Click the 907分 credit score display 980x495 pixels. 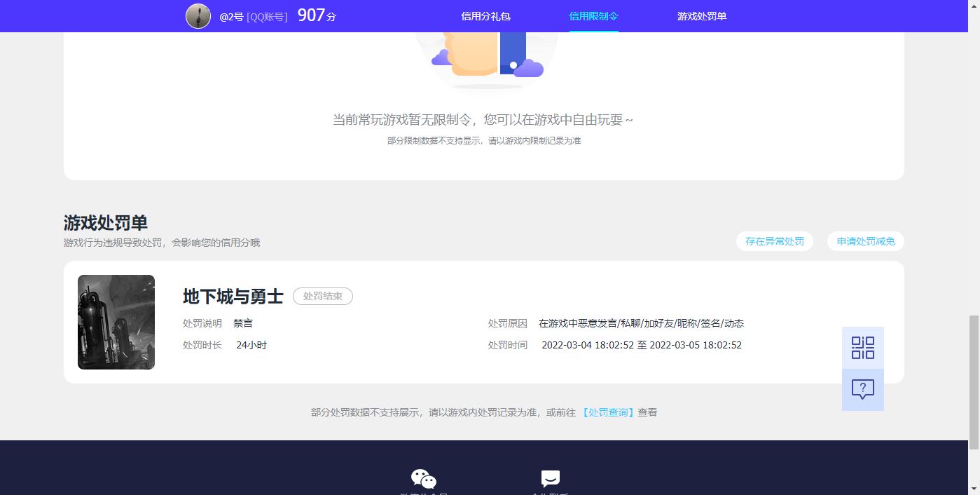[x=316, y=15]
